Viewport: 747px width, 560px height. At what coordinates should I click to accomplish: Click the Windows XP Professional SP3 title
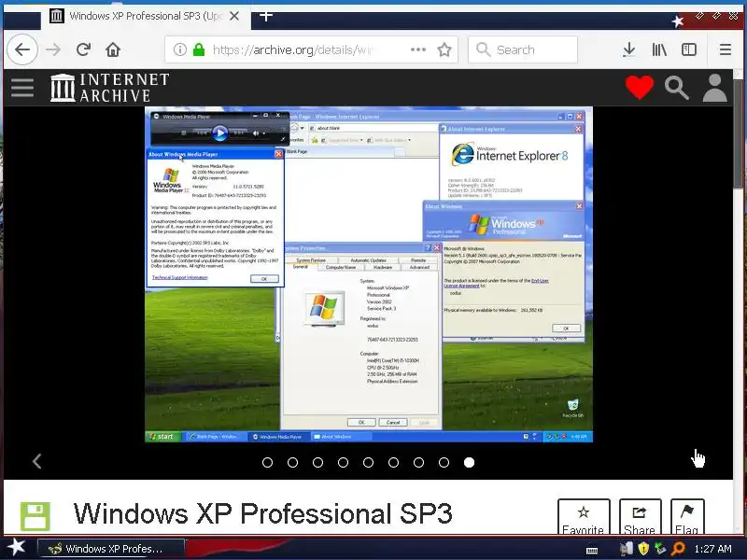click(263, 514)
